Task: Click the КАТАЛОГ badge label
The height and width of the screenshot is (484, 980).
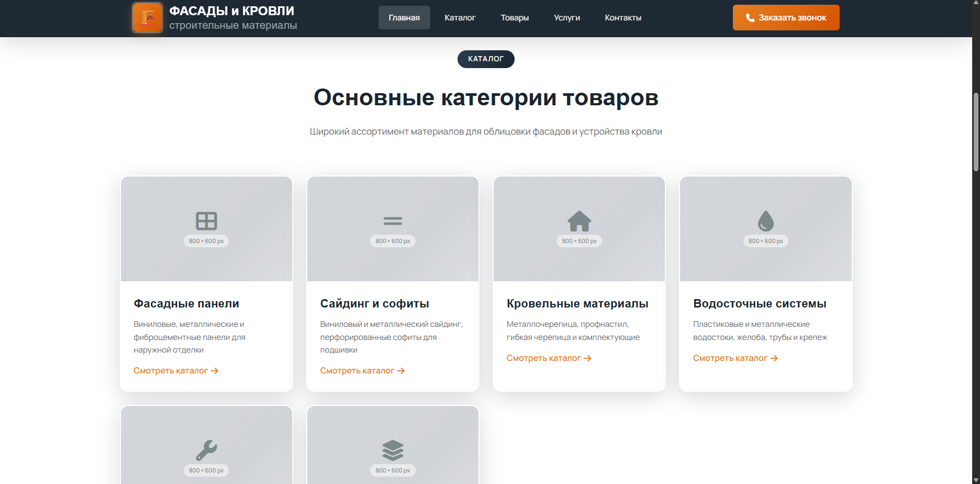Action: pyautogui.click(x=486, y=59)
